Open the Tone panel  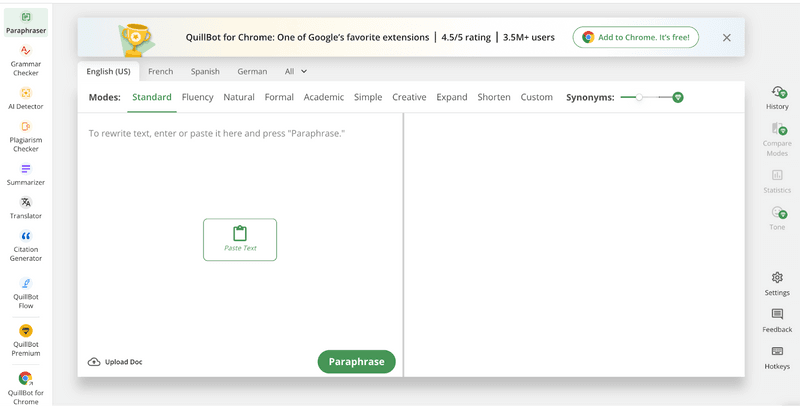pos(777,218)
